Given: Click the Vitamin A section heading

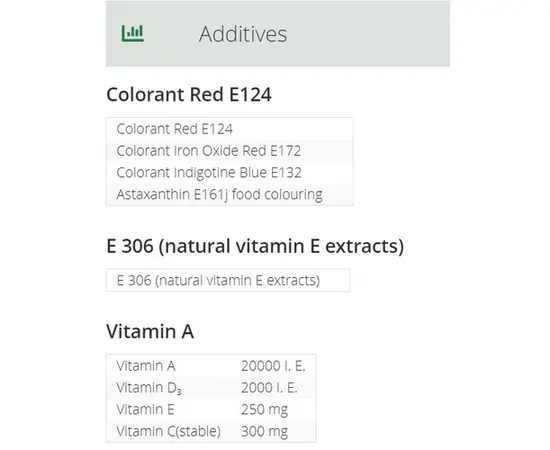Looking at the screenshot, I should 150,331.
